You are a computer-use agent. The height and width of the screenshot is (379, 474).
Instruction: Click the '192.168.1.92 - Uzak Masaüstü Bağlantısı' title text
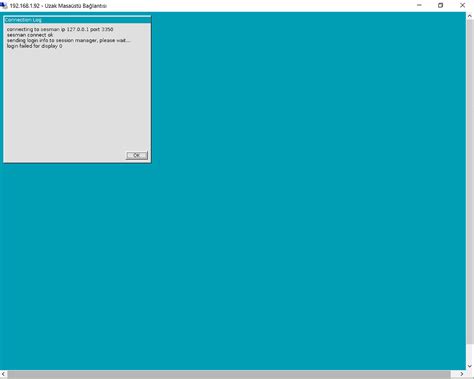[x=58, y=6]
